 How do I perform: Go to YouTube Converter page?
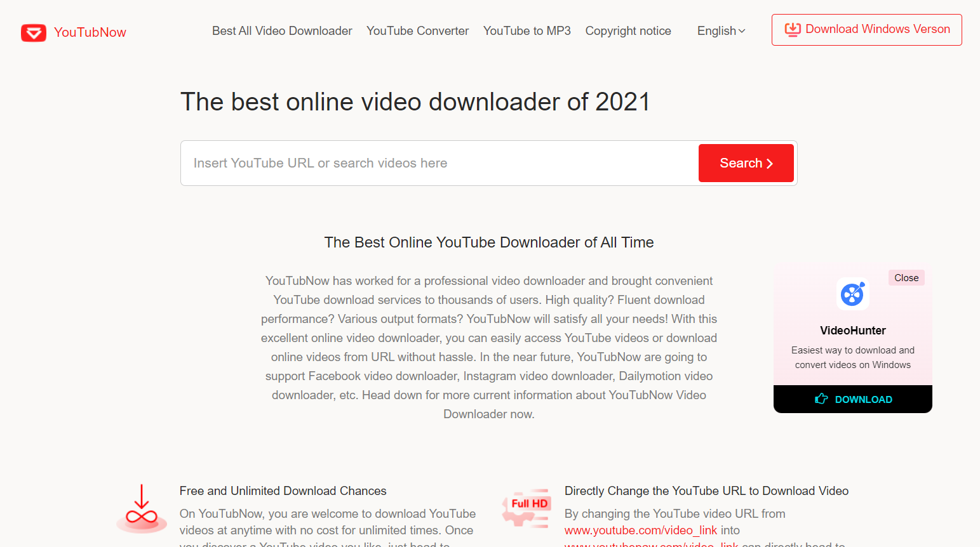pyautogui.click(x=417, y=31)
